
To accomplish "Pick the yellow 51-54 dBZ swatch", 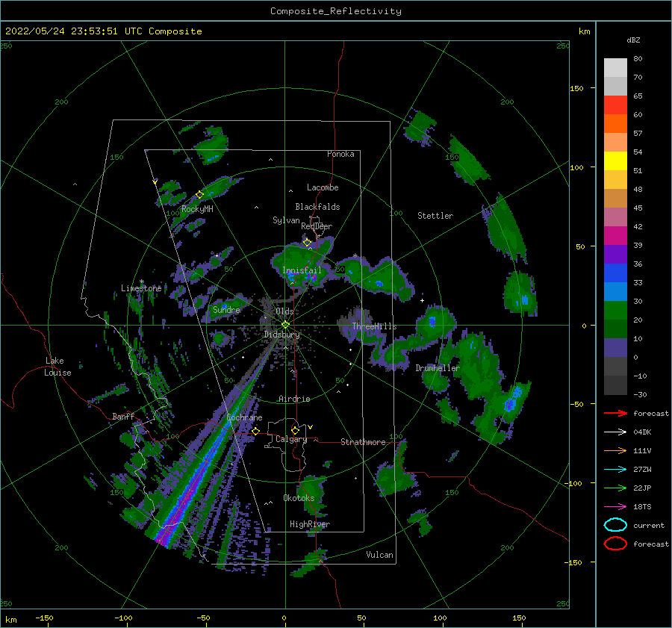I will (615, 161).
